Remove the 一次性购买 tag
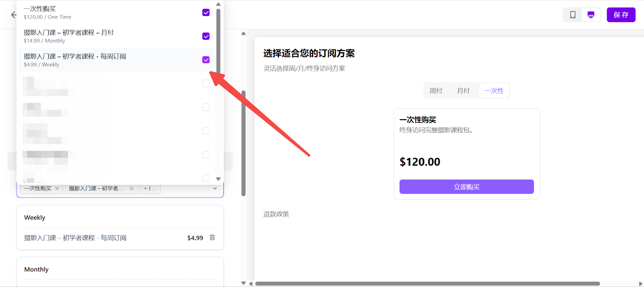Image resolution: width=644 pixels, height=287 pixels. pyautogui.click(x=57, y=189)
